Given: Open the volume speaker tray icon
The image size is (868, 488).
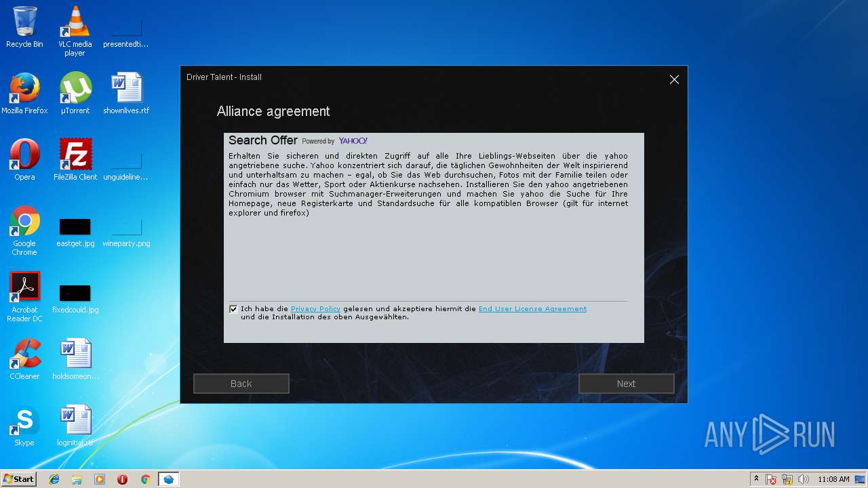Looking at the screenshot, I should tap(804, 479).
